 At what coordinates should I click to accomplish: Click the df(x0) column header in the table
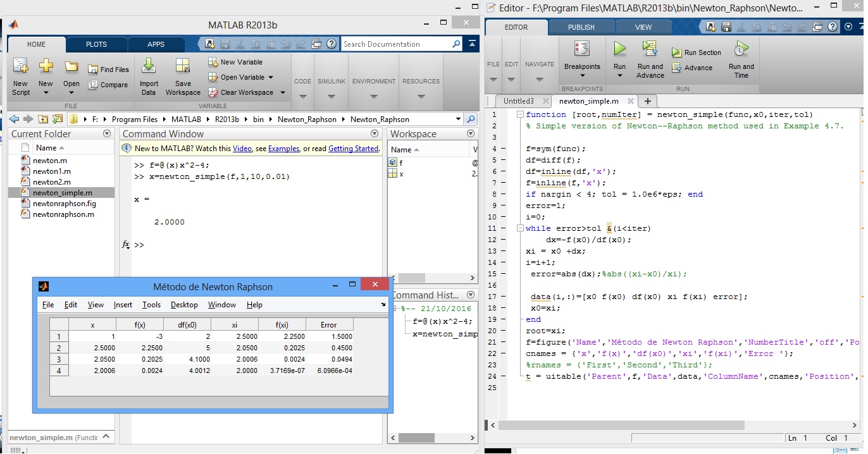tap(187, 325)
